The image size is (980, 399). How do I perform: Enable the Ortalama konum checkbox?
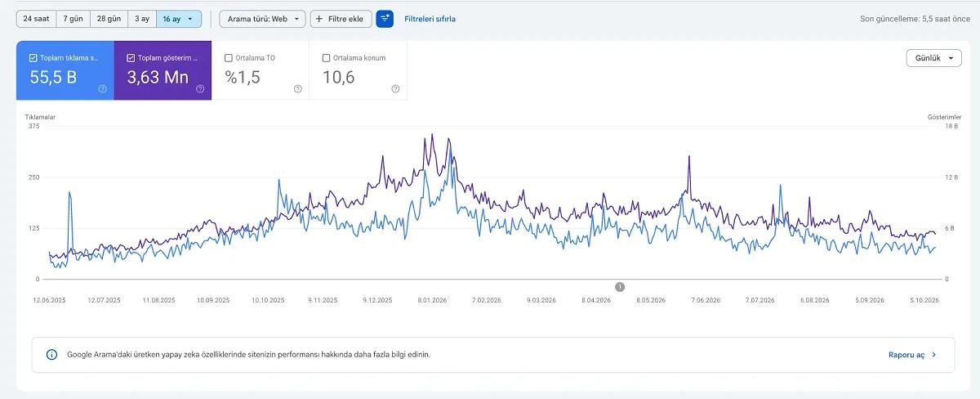327,58
